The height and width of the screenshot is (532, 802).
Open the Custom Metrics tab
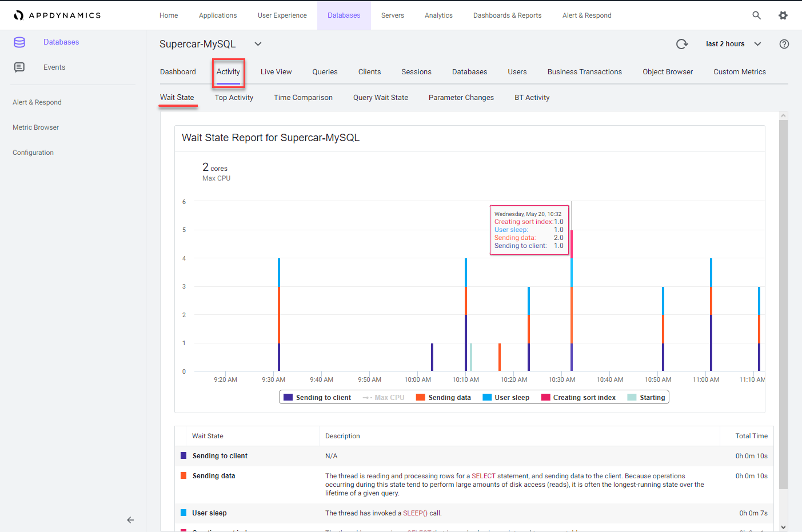pyautogui.click(x=740, y=72)
